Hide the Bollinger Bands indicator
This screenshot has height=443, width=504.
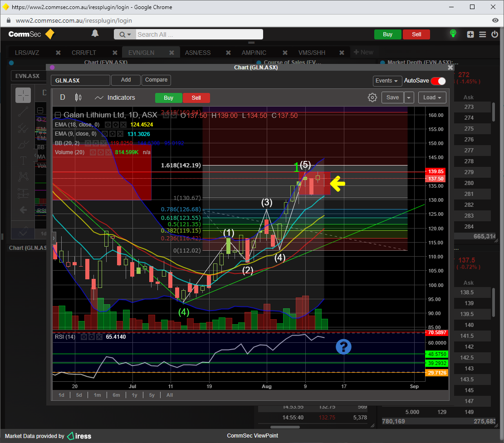click(x=88, y=143)
